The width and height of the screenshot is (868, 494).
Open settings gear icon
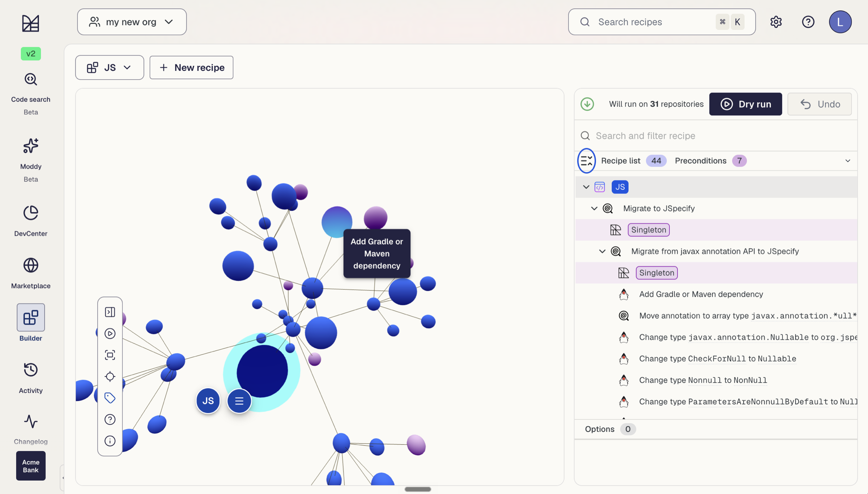[x=776, y=22]
